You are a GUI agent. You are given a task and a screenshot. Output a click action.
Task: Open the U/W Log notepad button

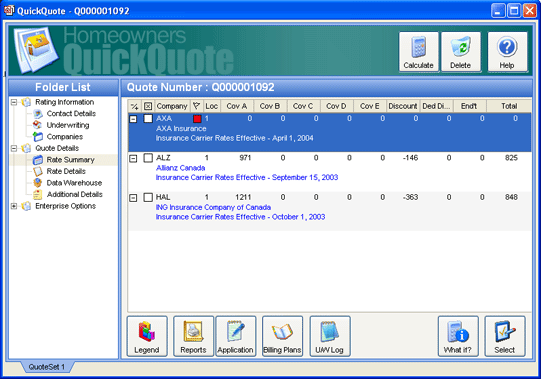coord(330,336)
